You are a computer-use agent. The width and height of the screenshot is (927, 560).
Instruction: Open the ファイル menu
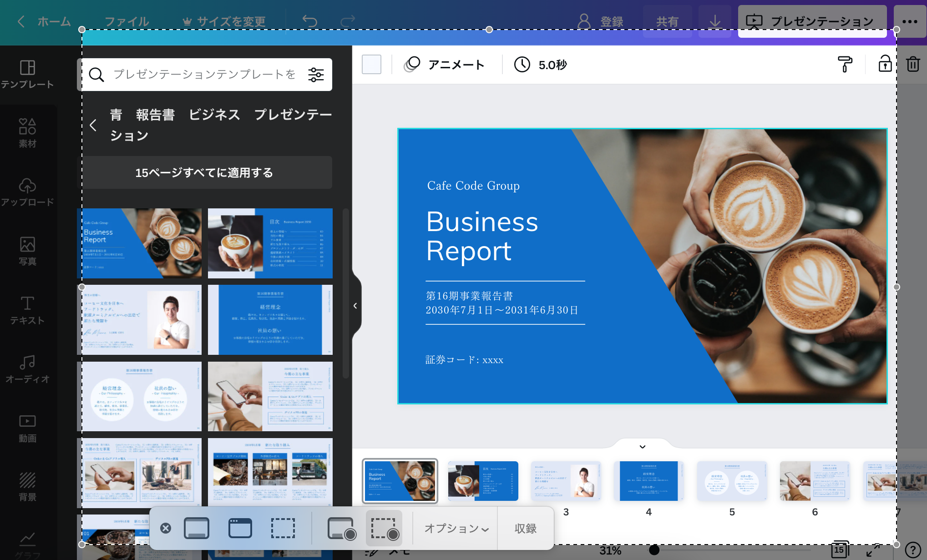click(127, 21)
